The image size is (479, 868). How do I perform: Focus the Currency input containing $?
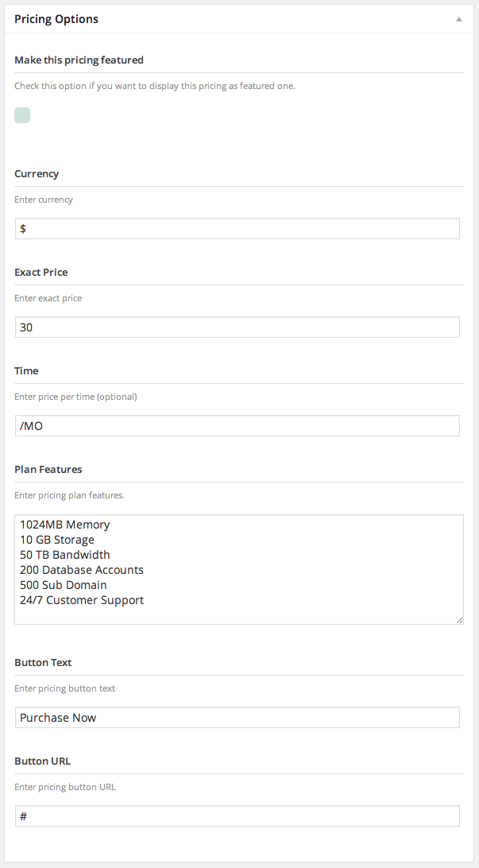tap(237, 229)
